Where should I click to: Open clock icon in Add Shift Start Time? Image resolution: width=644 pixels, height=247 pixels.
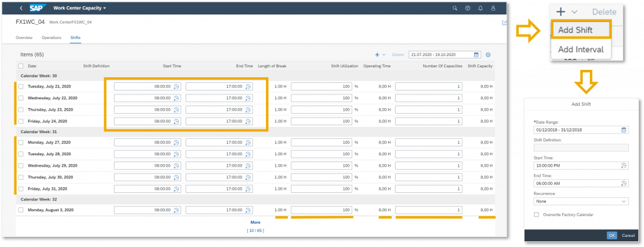[623, 166]
